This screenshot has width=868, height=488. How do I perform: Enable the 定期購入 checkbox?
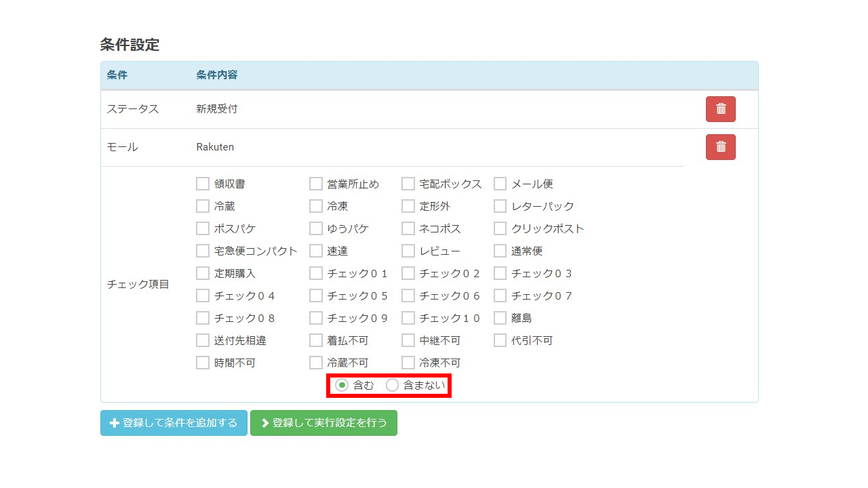203,273
